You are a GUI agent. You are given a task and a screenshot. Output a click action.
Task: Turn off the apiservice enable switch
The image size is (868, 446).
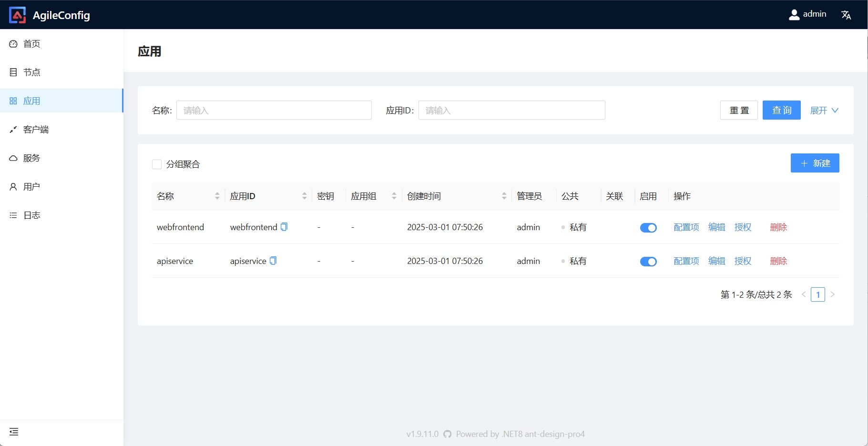(x=648, y=262)
